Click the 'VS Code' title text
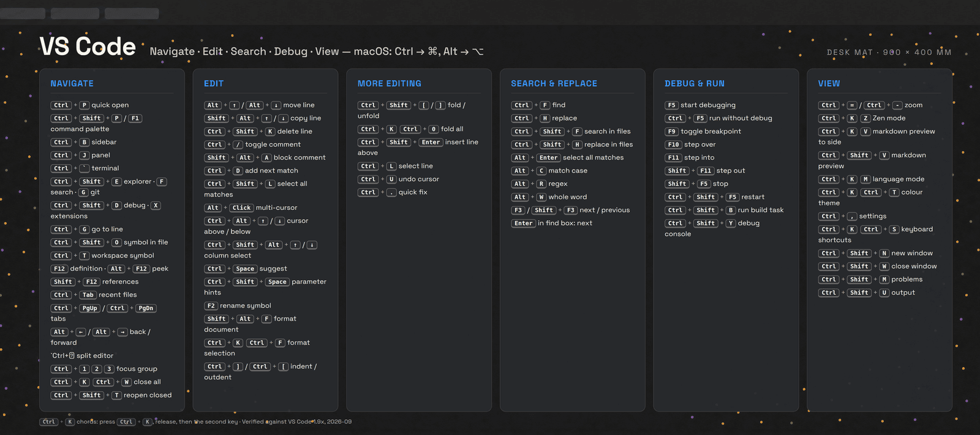Image resolution: width=980 pixels, height=435 pixels. pyautogui.click(x=88, y=46)
